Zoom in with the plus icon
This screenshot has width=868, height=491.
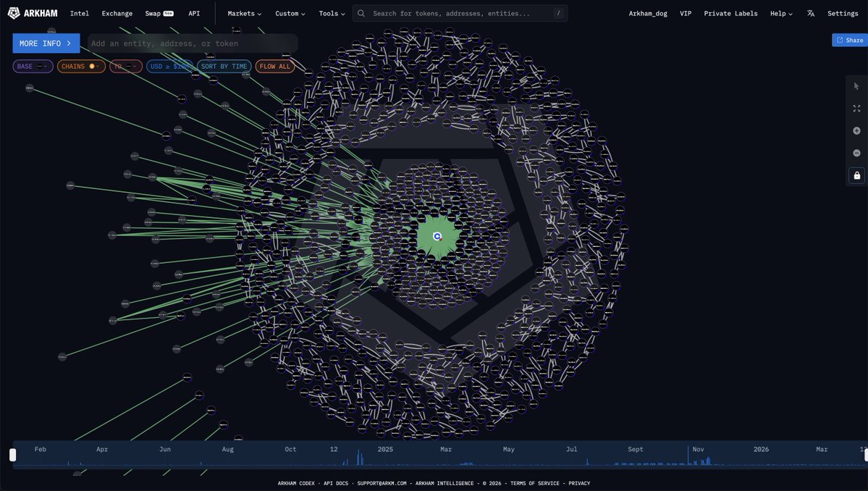point(856,131)
